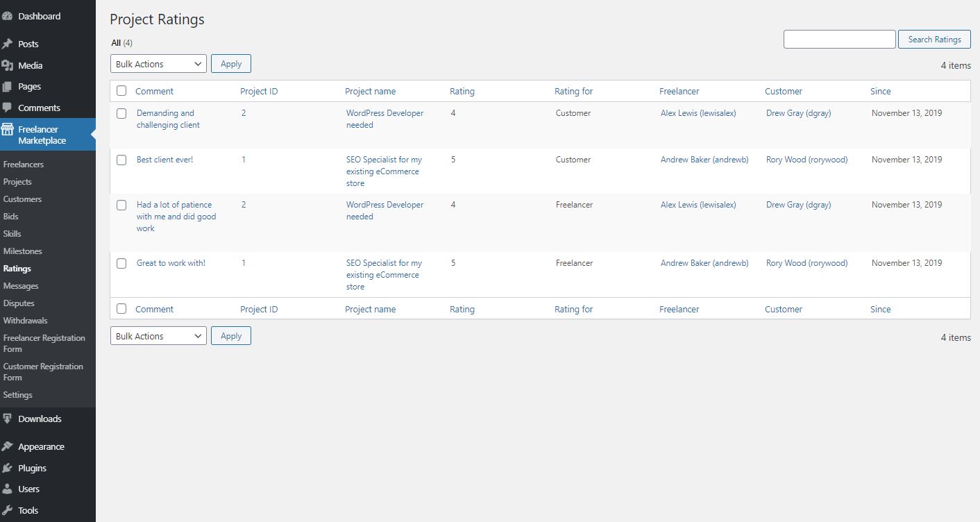
Task: Go to Disputes in the submenu
Action: coord(19,303)
